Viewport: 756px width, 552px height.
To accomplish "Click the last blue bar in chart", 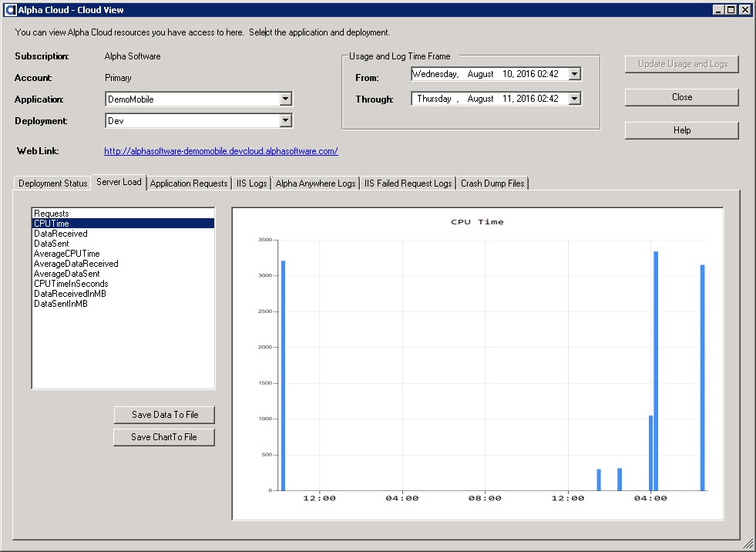I will tap(703, 378).
